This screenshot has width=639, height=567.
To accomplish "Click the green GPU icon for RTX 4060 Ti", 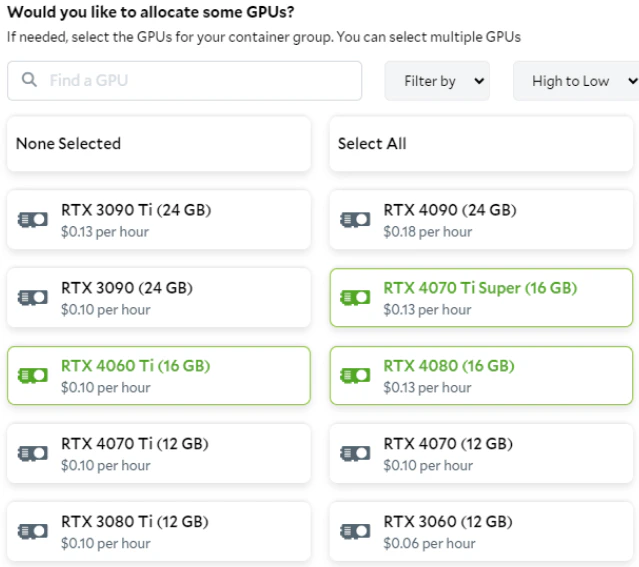I will pos(33,376).
